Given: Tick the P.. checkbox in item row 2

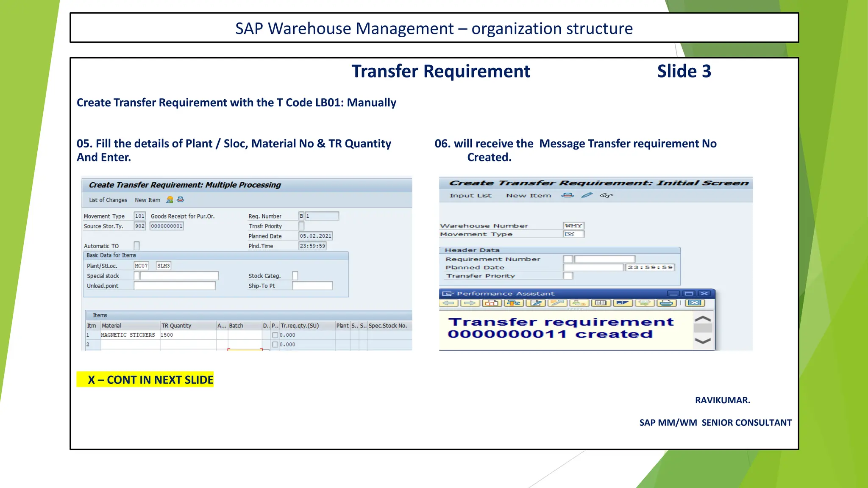Looking at the screenshot, I should pos(275,345).
